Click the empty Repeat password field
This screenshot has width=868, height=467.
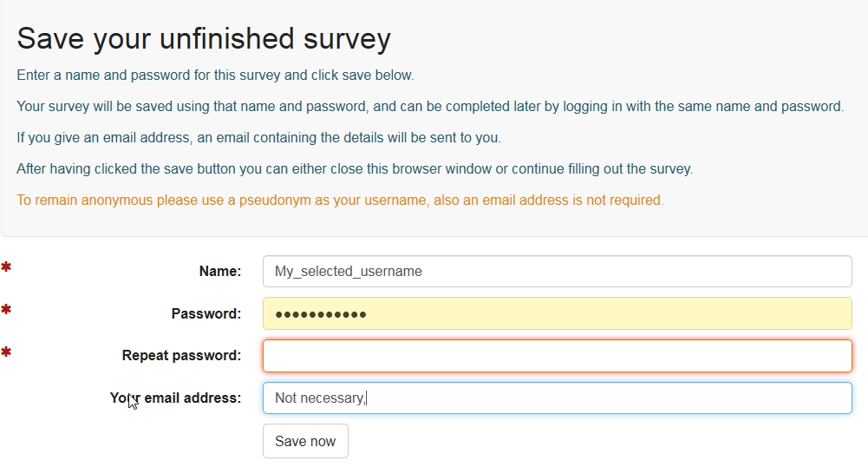(x=557, y=356)
